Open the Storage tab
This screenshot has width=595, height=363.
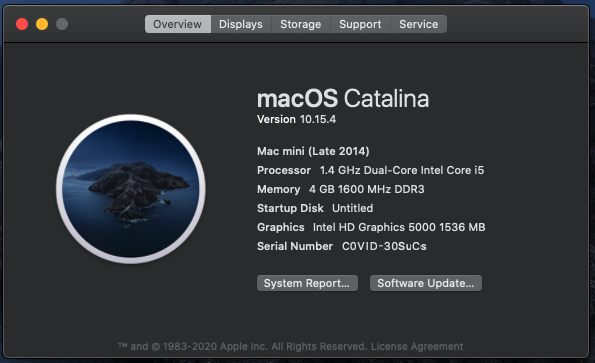301,24
